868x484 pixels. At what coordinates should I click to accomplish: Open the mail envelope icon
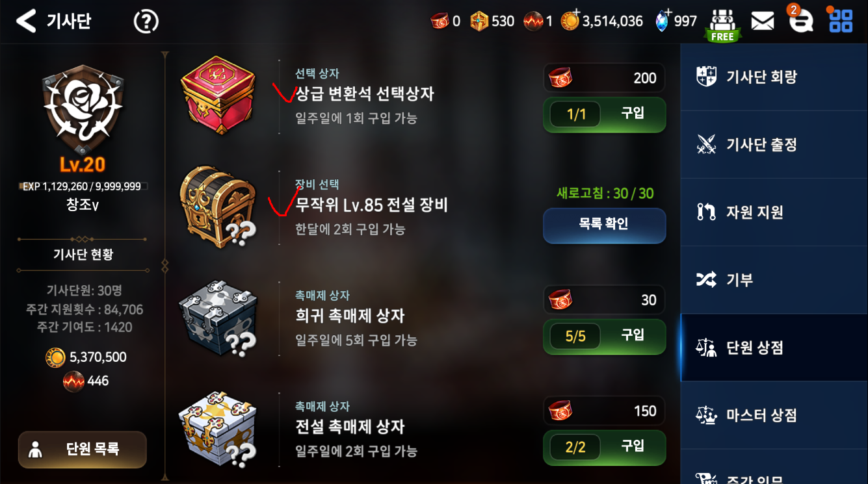[x=762, y=21]
